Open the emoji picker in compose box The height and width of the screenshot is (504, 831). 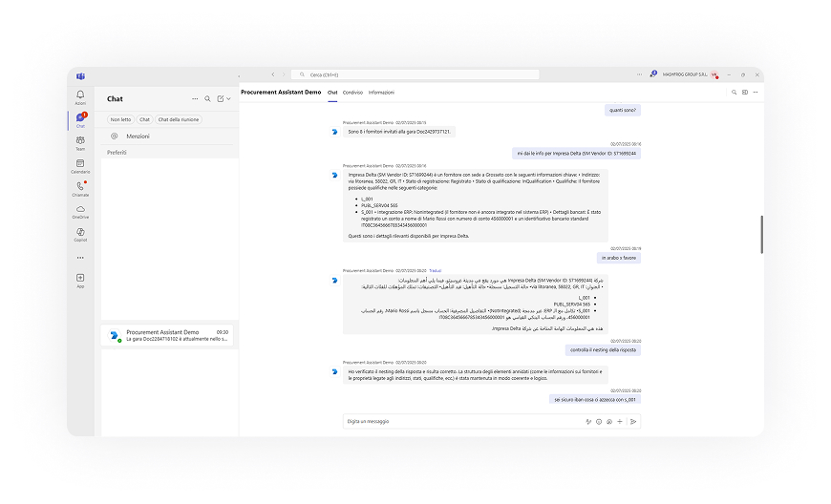pos(599,421)
